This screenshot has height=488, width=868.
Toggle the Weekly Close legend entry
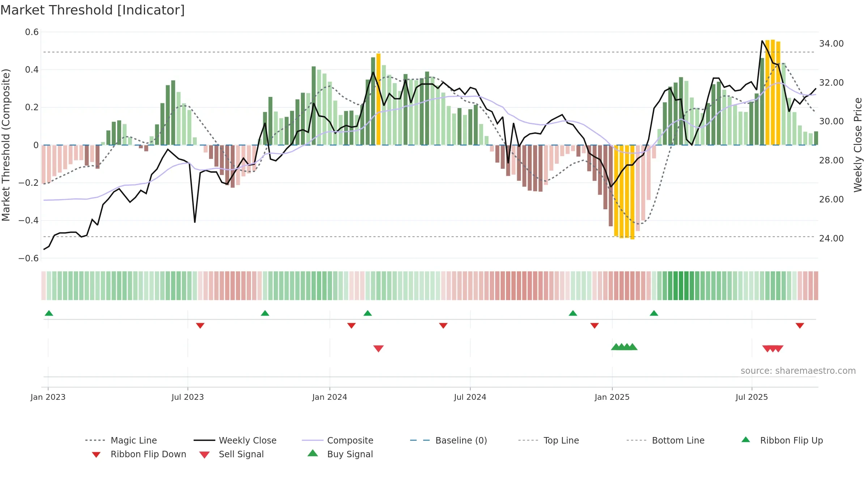point(235,440)
